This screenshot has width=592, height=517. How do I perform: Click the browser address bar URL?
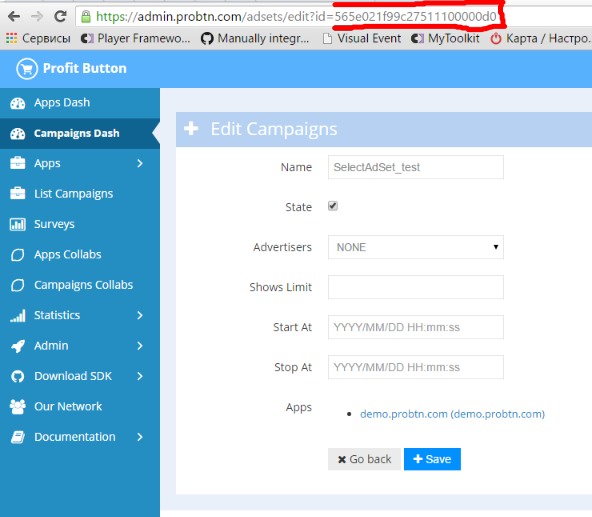pos(296,17)
